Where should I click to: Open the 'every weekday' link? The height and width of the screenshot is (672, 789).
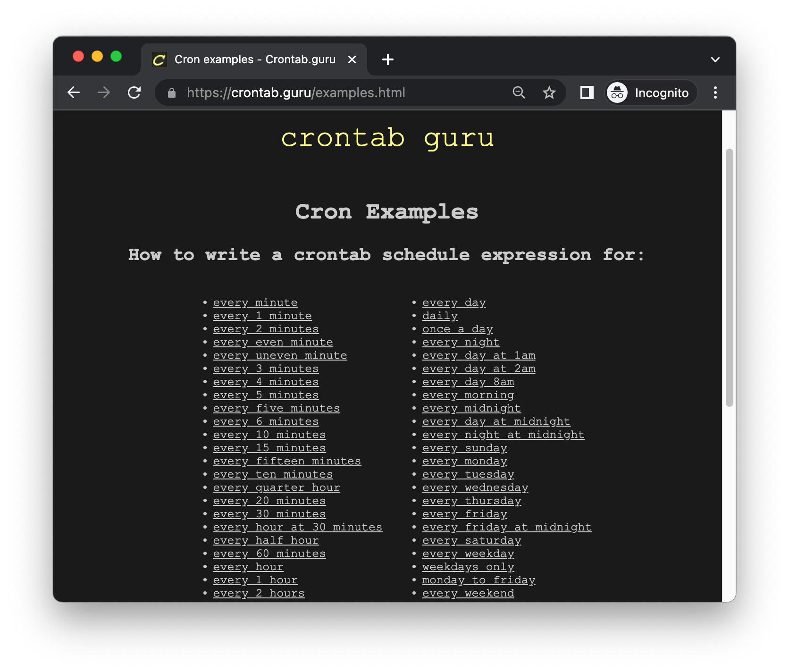pos(468,554)
